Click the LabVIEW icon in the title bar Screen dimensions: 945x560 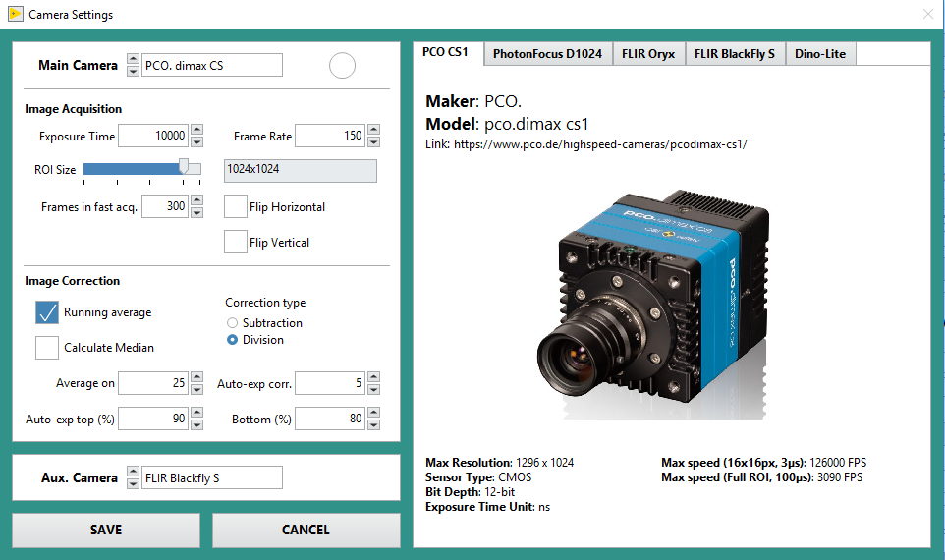click(15, 13)
